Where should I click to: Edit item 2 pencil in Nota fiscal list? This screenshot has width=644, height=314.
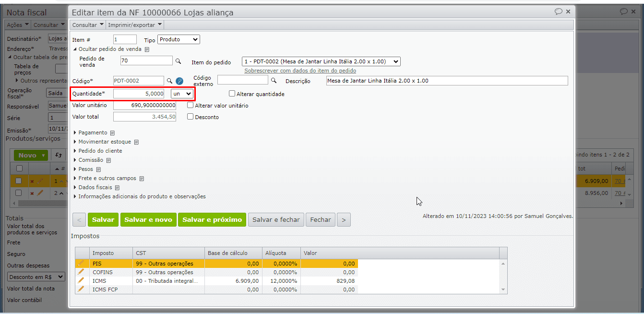point(40,193)
